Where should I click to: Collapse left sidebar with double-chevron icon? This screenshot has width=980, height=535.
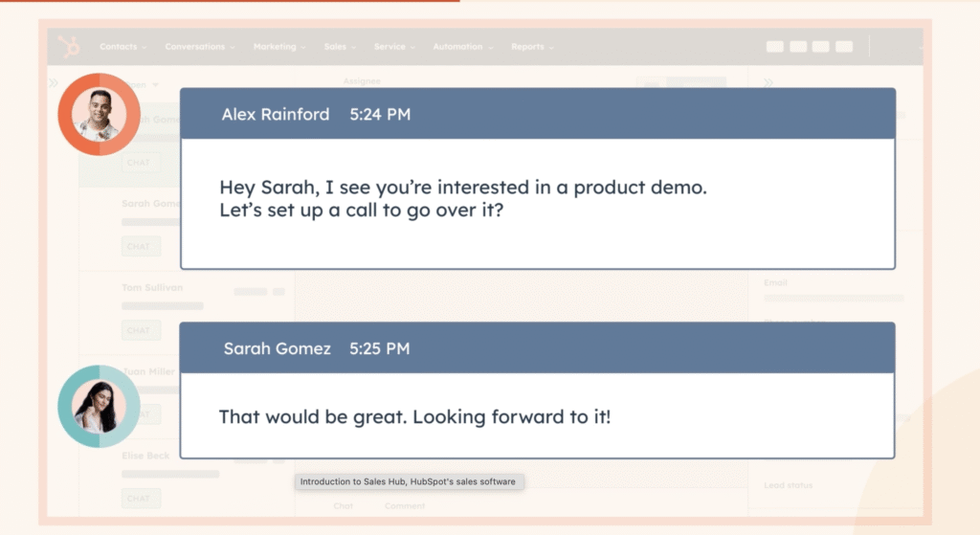click(x=54, y=83)
